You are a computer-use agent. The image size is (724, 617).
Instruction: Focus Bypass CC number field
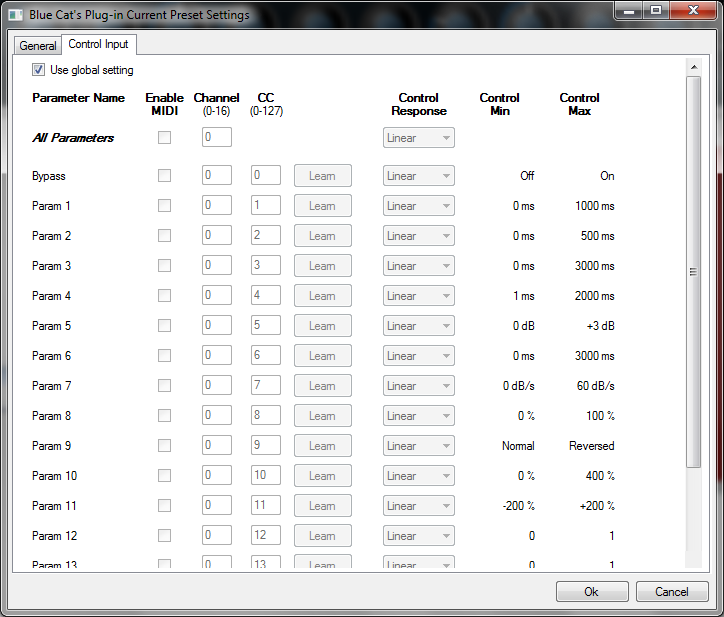point(265,175)
